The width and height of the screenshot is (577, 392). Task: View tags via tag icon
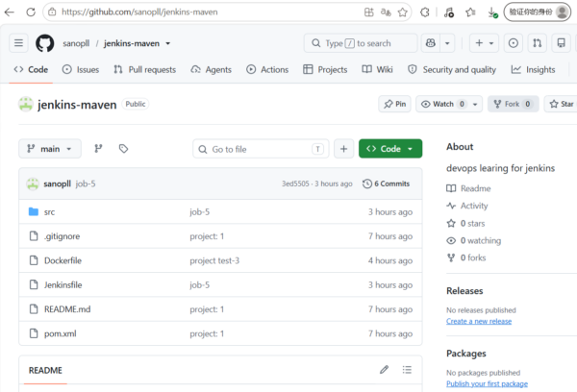tap(123, 149)
